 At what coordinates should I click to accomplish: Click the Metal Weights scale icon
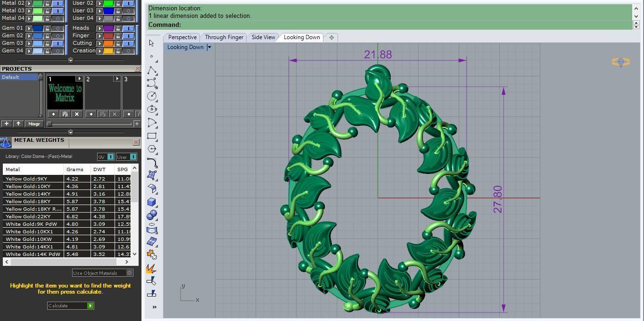(x=6, y=142)
